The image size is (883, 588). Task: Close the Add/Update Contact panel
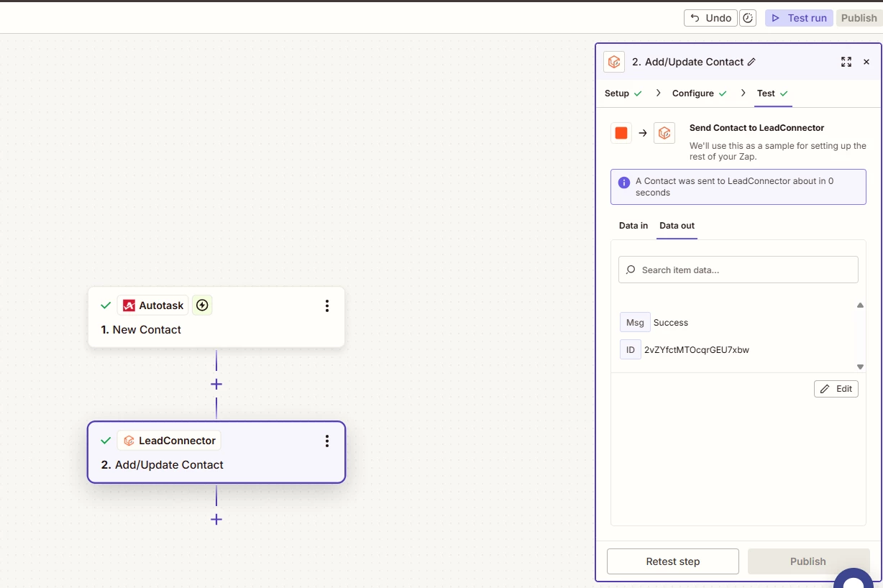[866, 62]
